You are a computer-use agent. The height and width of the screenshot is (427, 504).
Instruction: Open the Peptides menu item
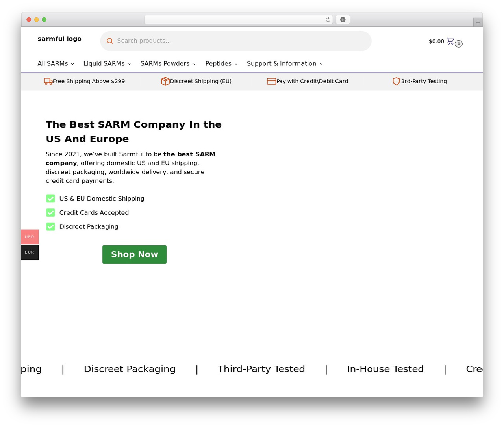[222, 64]
